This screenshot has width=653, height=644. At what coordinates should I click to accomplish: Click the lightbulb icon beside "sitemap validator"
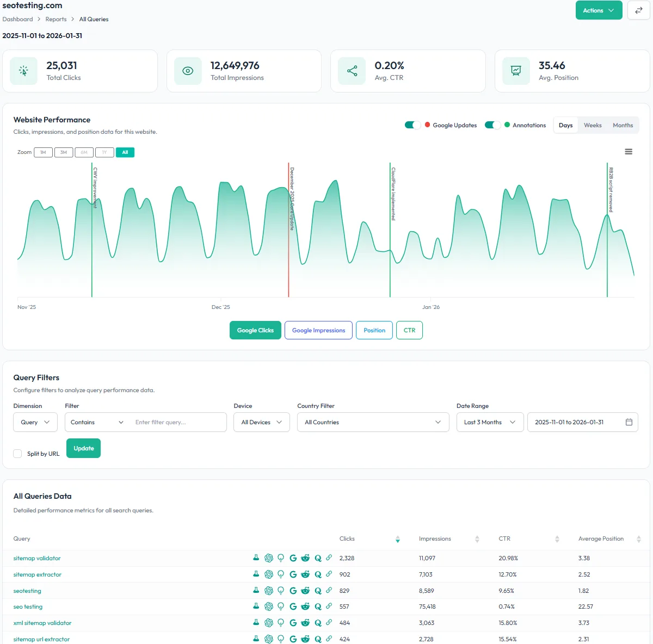(x=281, y=558)
